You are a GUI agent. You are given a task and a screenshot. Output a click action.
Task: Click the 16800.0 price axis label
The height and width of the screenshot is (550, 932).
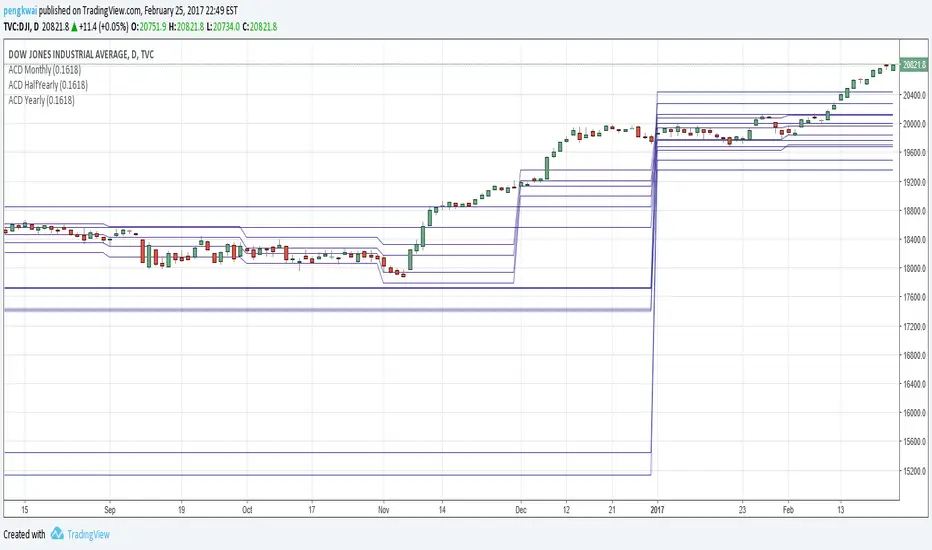click(x=915, y=355)
